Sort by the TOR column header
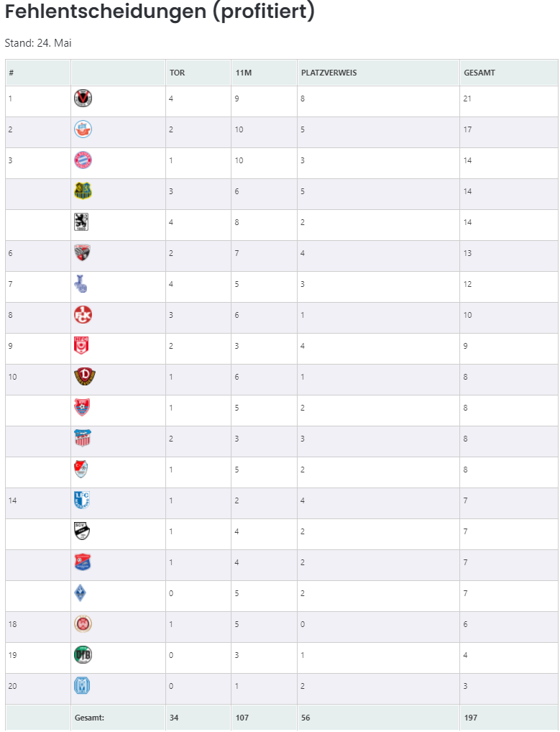The width and height of the screenshot is (560, 732). coord(178,73)
